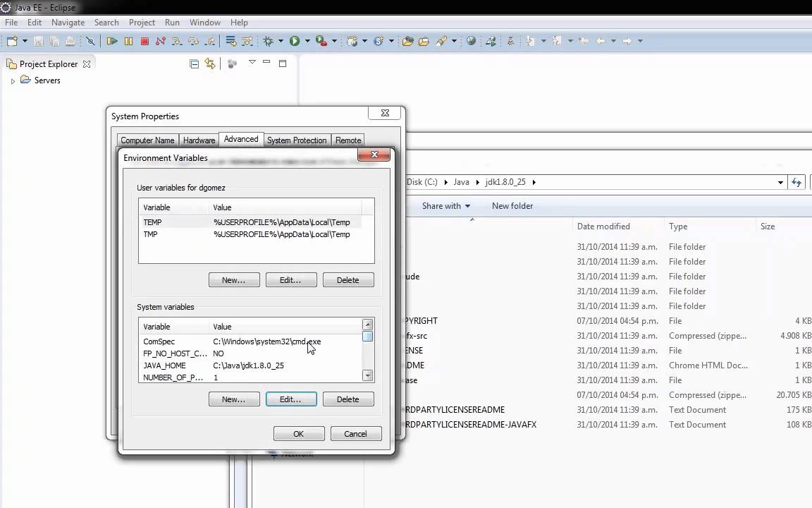Viewport: 812px width, 508px height.
Task: Click the New wizard icon in Eclipse toolbar
Action: click(x=12, y=41)
